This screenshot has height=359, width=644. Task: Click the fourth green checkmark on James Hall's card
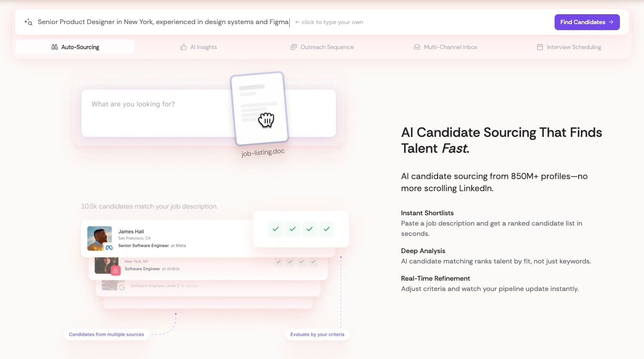[x=327, y=229]
